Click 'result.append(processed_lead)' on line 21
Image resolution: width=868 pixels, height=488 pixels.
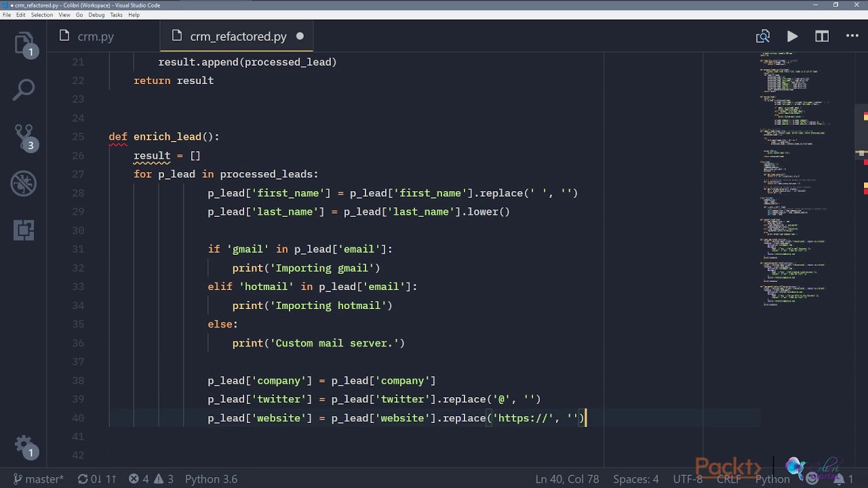(x=248, y=62)
